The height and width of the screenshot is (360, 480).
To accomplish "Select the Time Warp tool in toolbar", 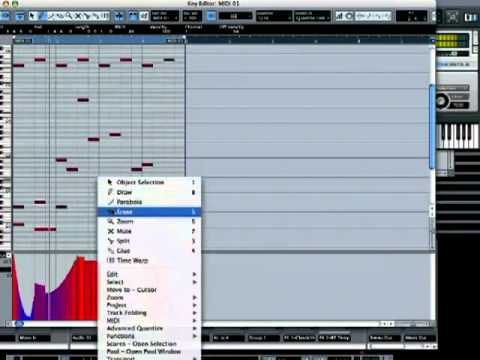I will tap(105, 16).
